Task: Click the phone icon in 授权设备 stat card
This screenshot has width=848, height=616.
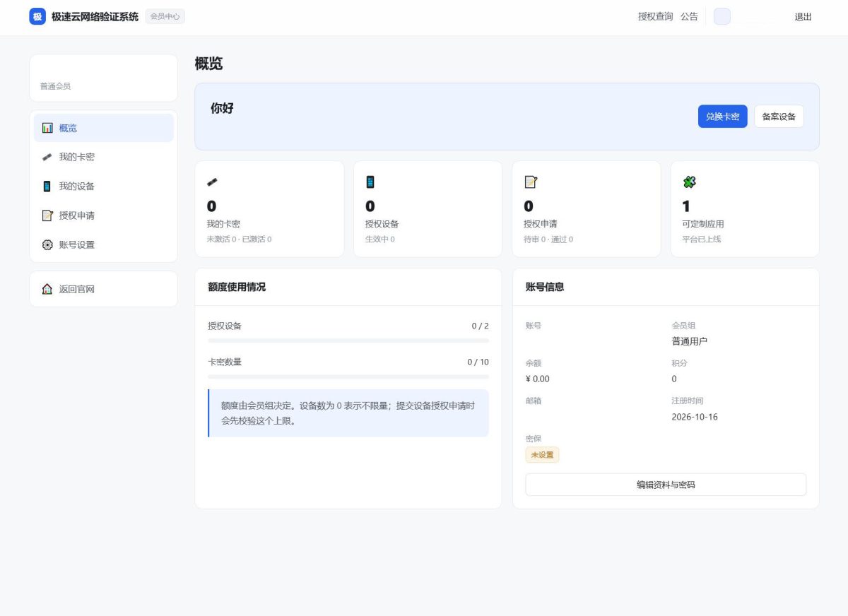Action: point(370,182)
